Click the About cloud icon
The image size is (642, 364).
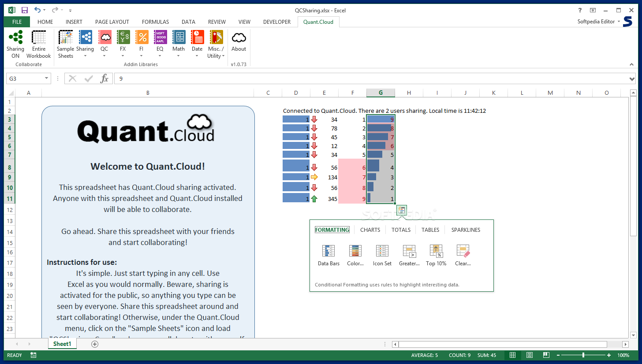point(239,37)
